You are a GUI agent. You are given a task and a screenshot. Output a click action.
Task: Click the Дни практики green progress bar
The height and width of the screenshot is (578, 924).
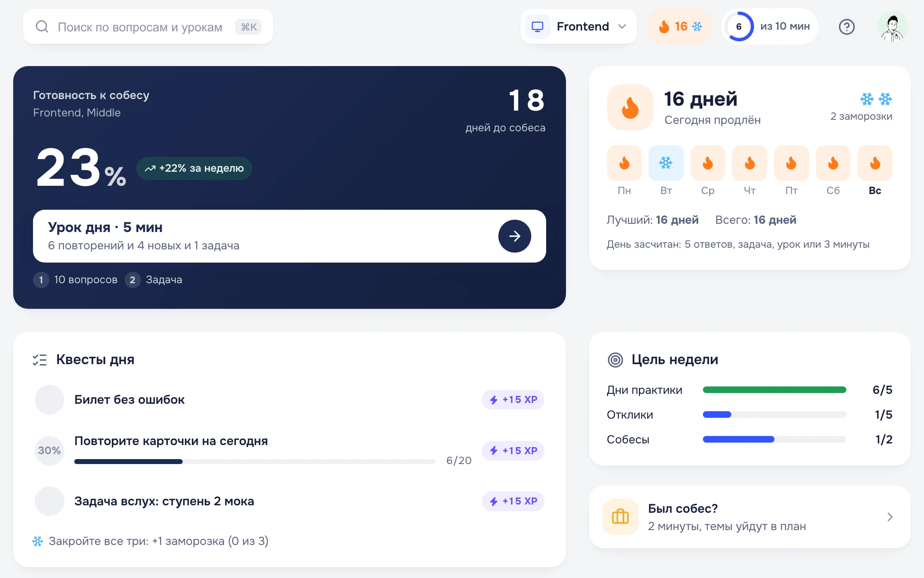[774, 390]
